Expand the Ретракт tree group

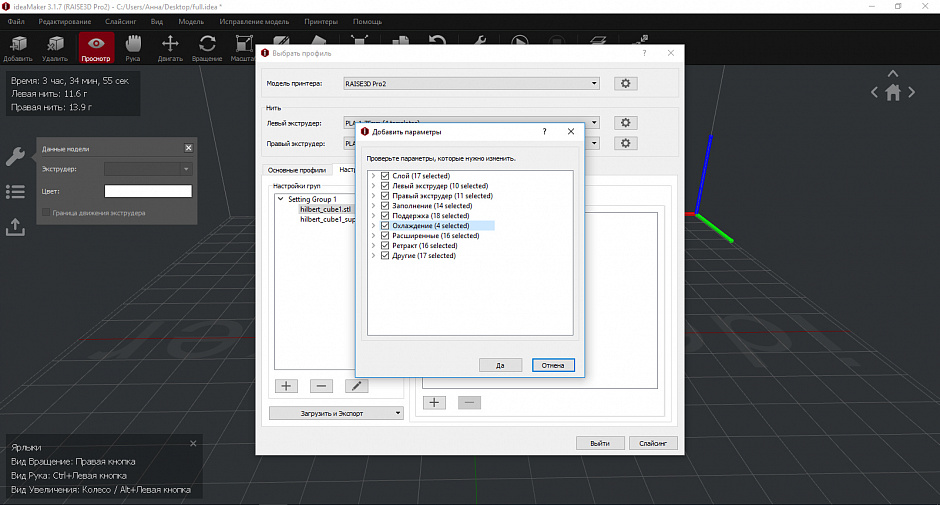pos(373,246)
